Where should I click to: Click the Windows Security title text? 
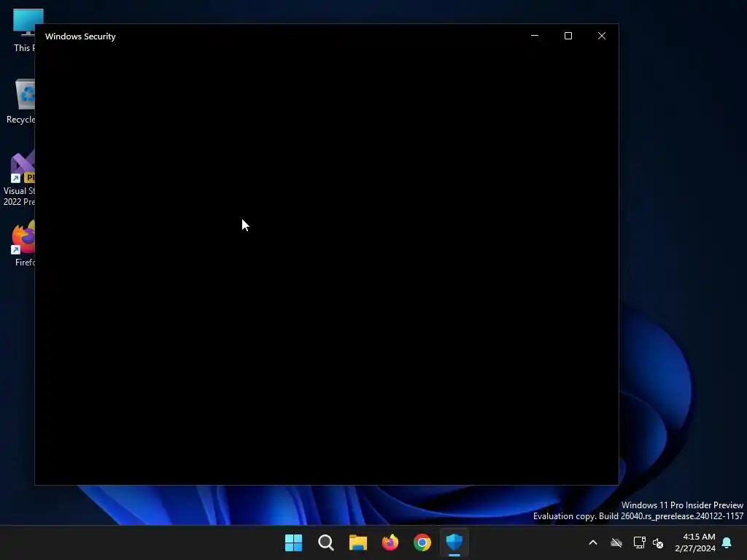click(80, 36)
